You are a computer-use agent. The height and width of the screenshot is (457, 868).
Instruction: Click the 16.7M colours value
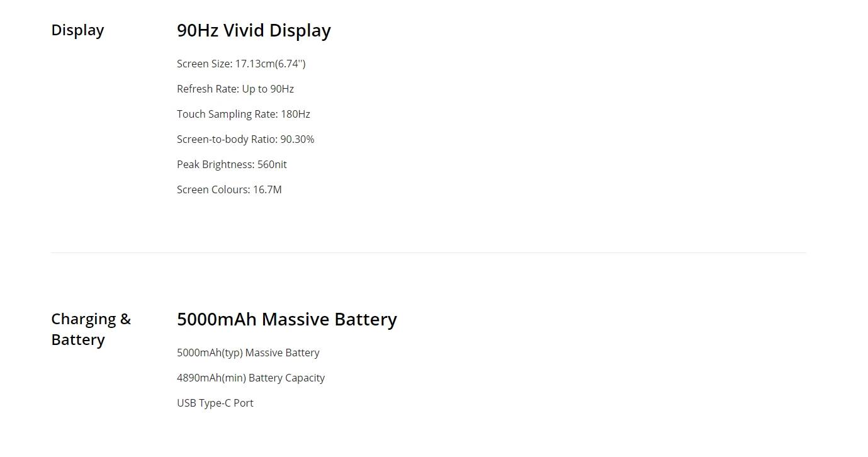pos(268,189)
